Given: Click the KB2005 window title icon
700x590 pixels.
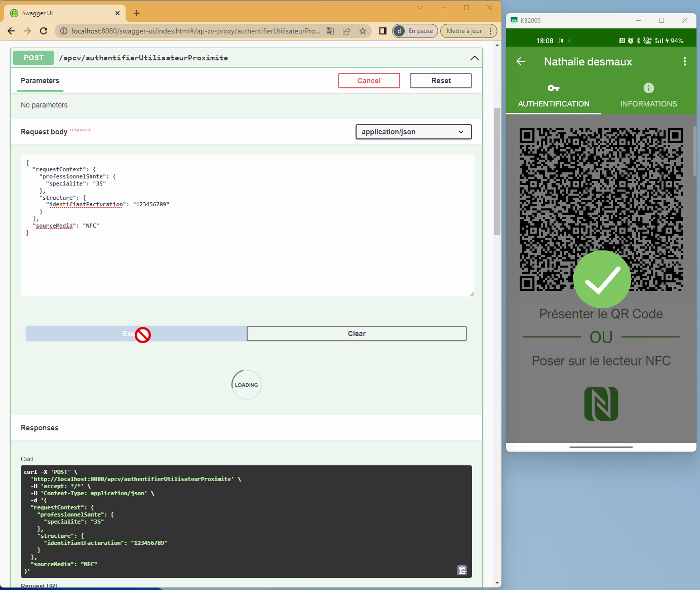Looking at the screenshot, I should [x=514, y=20].
